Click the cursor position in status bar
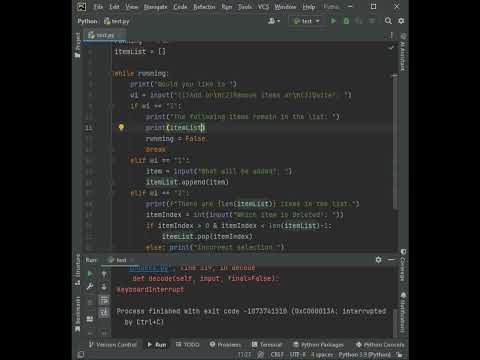 tap(244, 354)
